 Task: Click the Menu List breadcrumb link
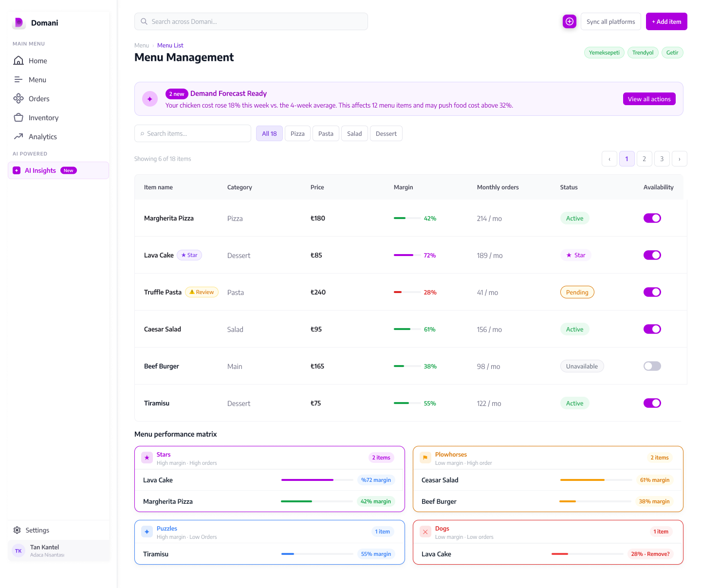point(170,45)
